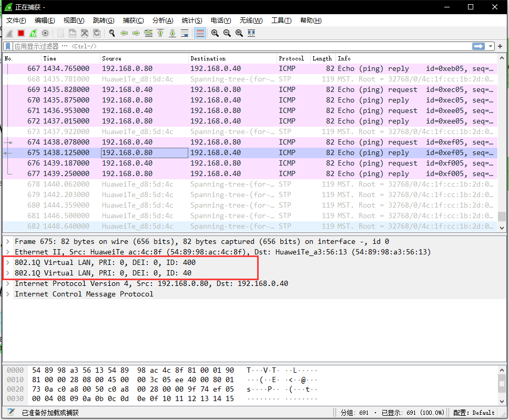The width and height of the screenshot is (509, 420).
Task: Go back to previous packet arrow
Action: click(x=124, y=33)
